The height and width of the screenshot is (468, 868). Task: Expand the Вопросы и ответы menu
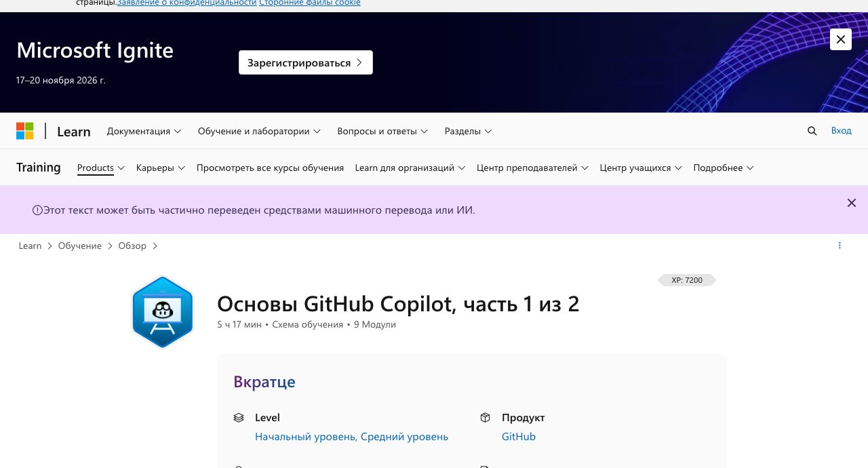coord(382,131)
